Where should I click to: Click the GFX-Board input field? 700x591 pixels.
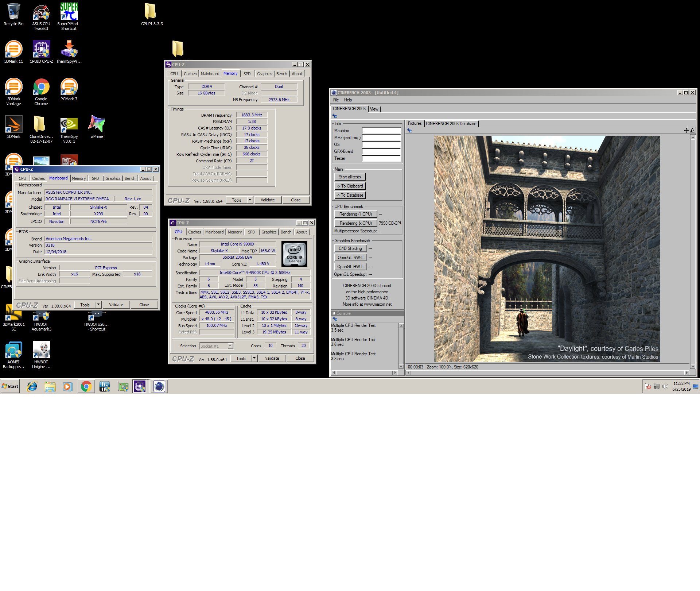tap(381, 151)
